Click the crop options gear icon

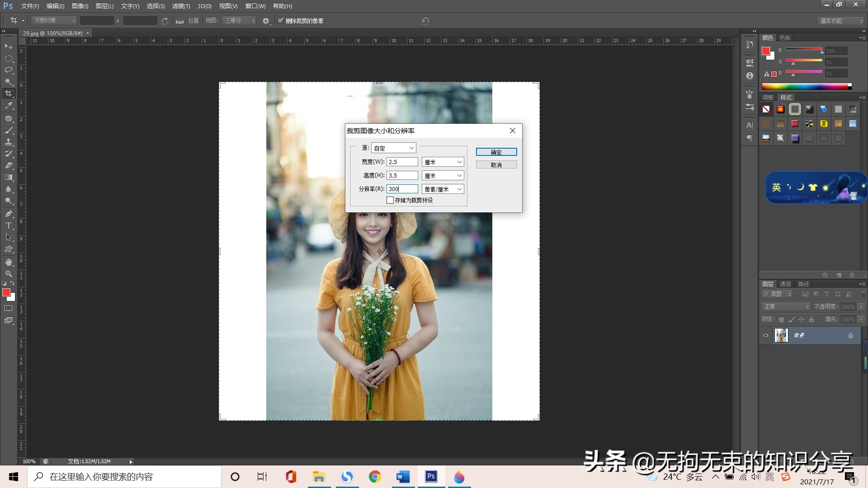(266, 21)
